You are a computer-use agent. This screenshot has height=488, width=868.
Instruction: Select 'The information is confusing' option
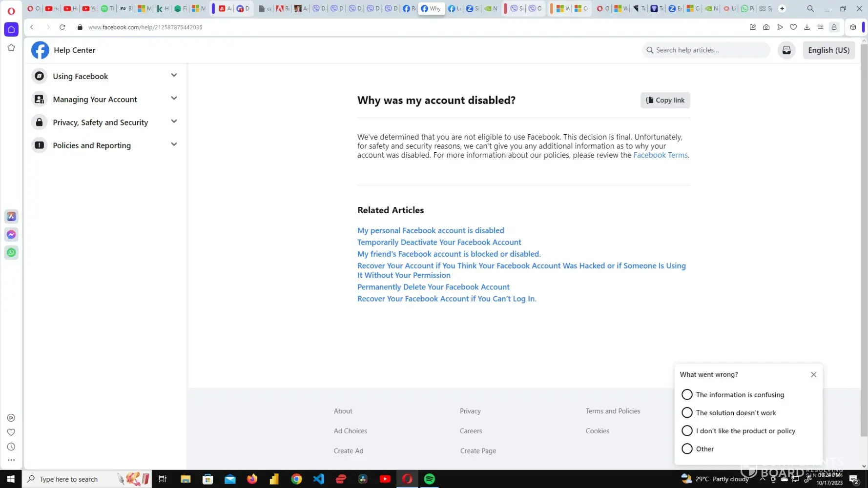(687, 395)
